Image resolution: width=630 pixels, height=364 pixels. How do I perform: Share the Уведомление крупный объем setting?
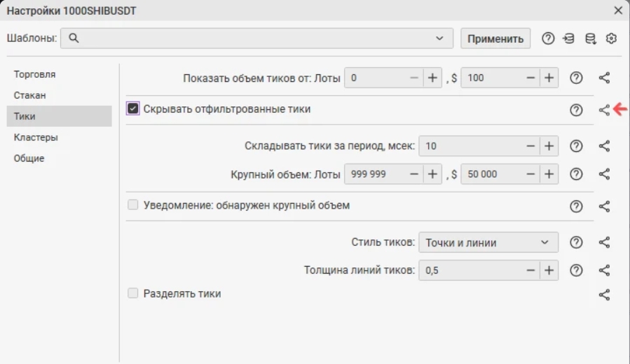tap(604, 206)
